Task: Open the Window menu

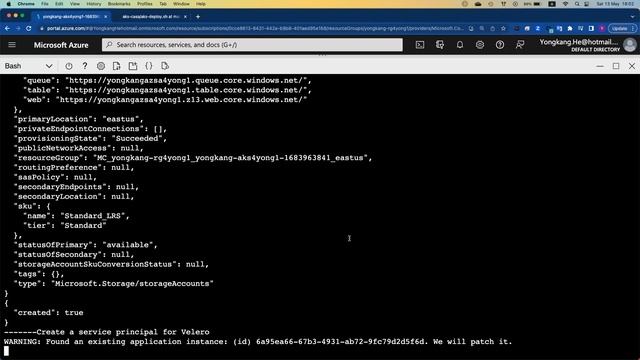Action: [x=181, y=4]
